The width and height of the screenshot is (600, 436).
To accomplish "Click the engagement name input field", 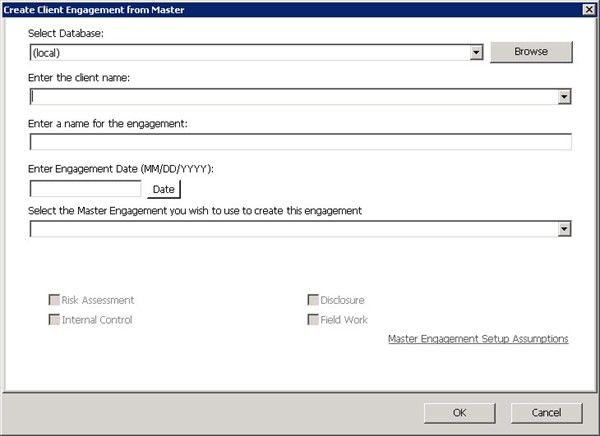I will click(x=300, y=142).
